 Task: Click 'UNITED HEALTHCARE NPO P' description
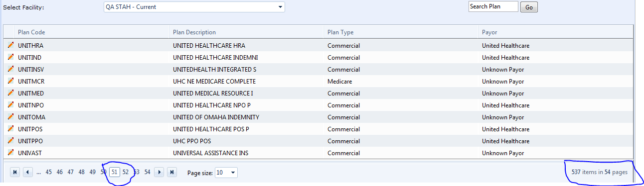coord(211,105)
